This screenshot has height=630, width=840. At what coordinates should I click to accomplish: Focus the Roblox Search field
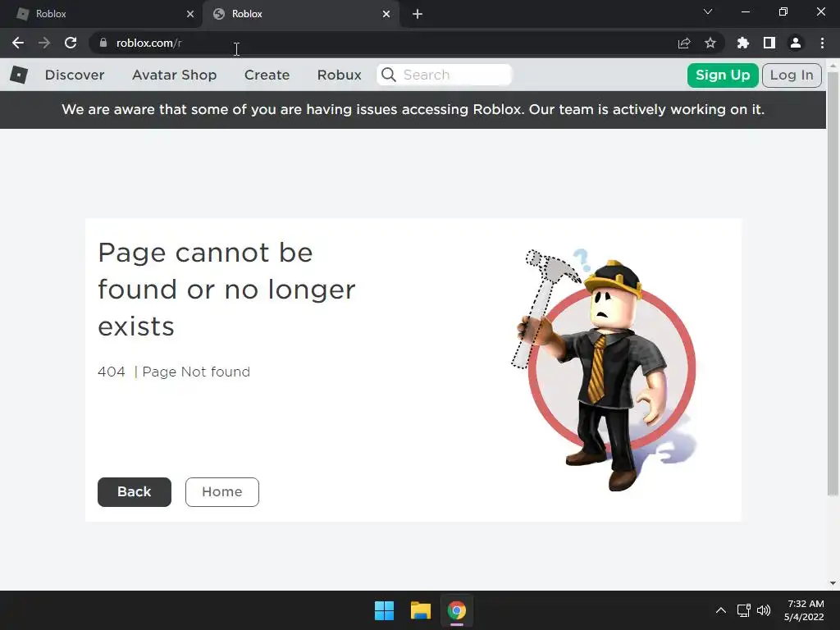[444, 75]
